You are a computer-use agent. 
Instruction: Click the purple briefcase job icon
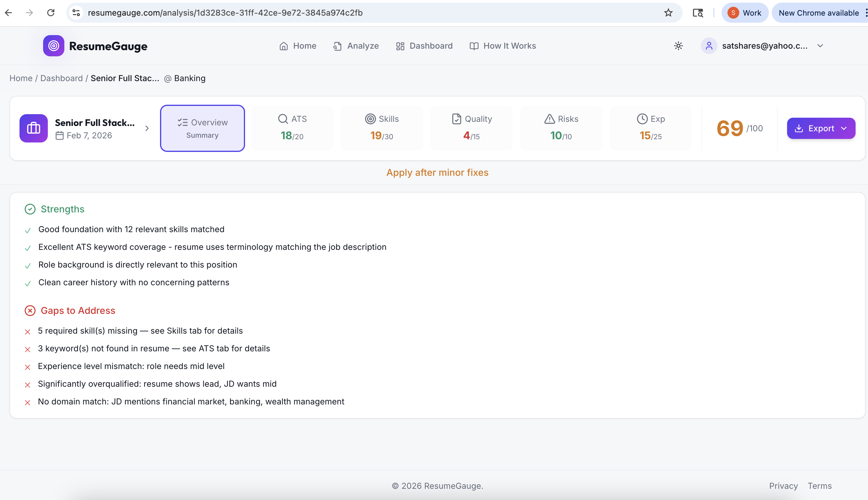[34, 128]
